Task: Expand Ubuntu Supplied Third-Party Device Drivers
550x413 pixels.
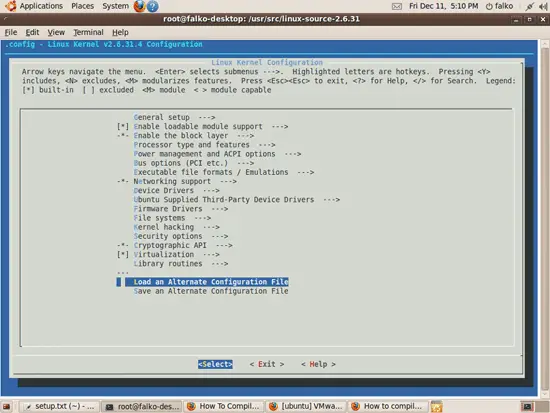Action: point(237,200)
